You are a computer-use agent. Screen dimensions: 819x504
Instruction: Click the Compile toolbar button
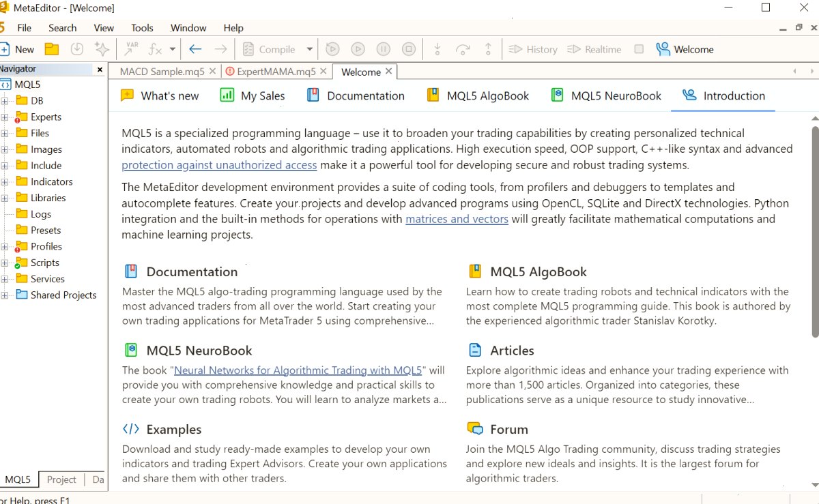pos(269,49)
